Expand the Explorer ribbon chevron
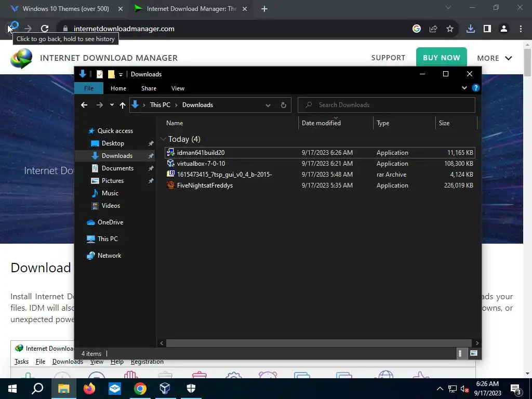Viewport: 532px width, 399px height. (x=464, y=88)
